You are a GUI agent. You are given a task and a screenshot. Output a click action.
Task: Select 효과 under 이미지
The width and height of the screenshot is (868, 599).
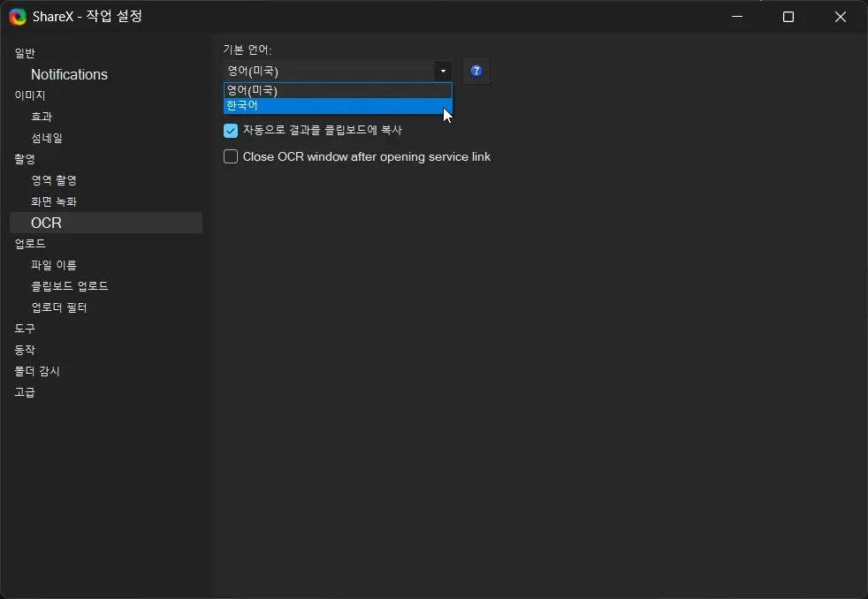coord(42,117)
